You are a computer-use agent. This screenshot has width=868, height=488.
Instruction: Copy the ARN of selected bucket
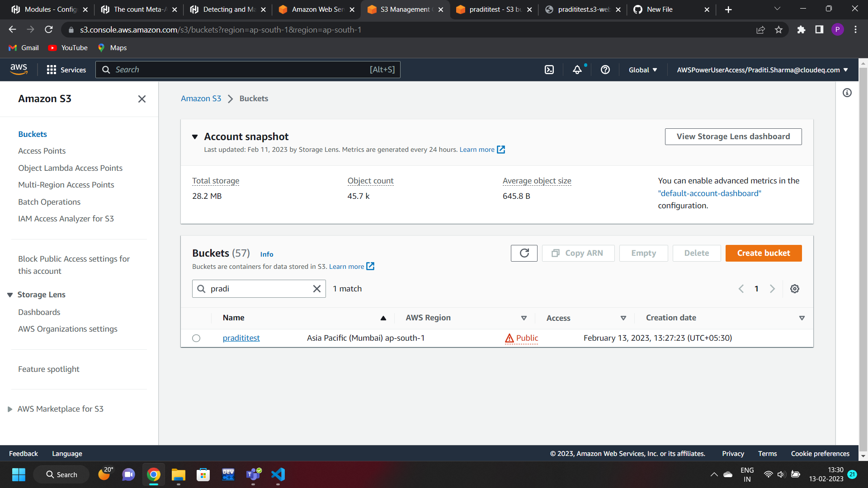click(578, 253)
